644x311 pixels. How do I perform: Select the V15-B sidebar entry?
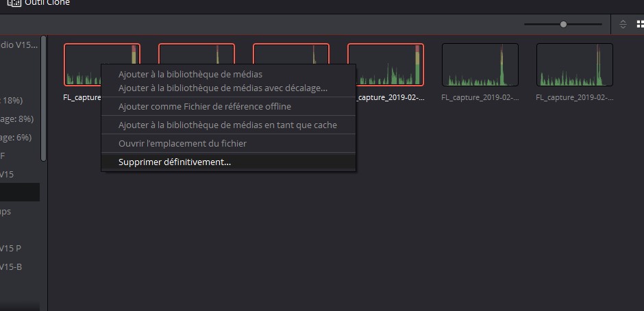click(x=11, y=266)
